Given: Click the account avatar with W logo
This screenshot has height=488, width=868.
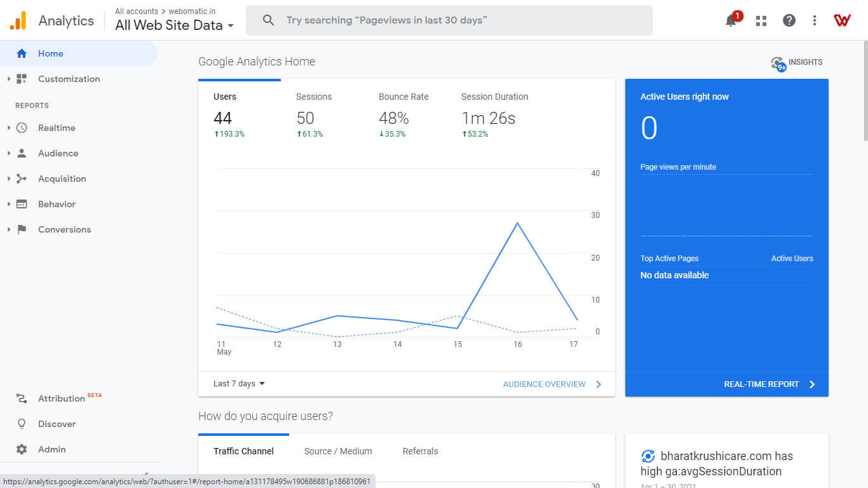Looking at the screenshot, I should point(843,20).
